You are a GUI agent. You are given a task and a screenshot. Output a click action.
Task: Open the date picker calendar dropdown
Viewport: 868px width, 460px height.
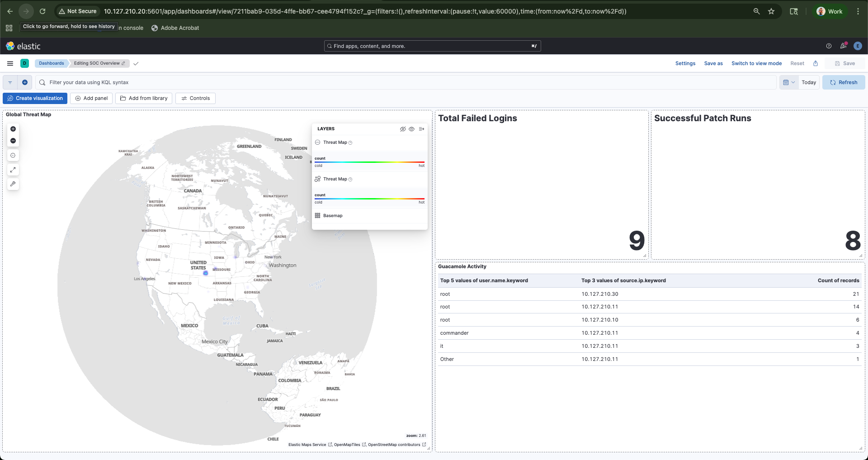(788, 82)
